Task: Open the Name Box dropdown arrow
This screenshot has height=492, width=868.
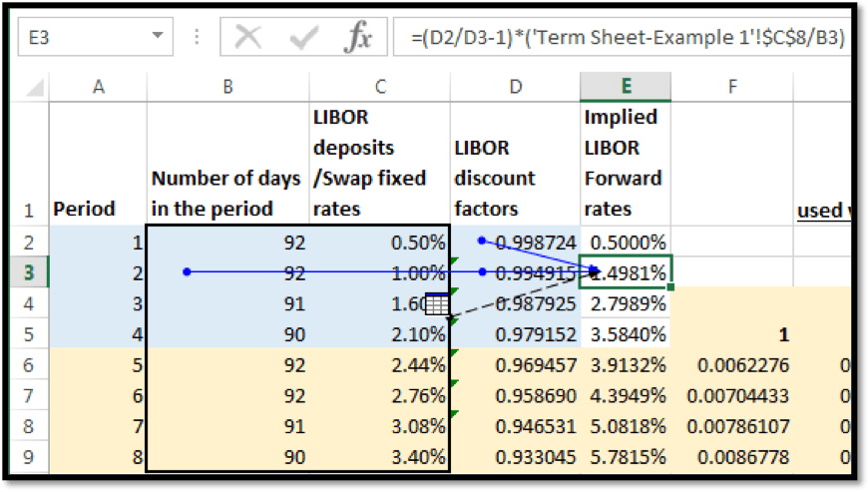Action: click(x=158, y=36)
